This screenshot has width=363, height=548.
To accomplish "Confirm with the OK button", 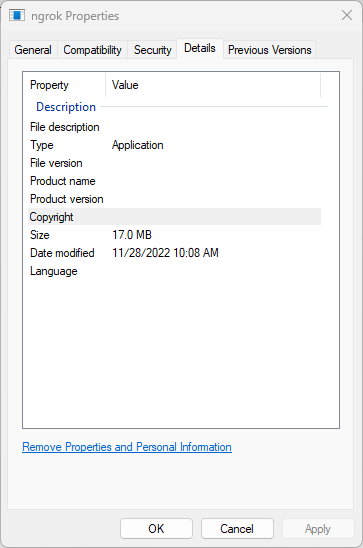I will pos(156,528).
